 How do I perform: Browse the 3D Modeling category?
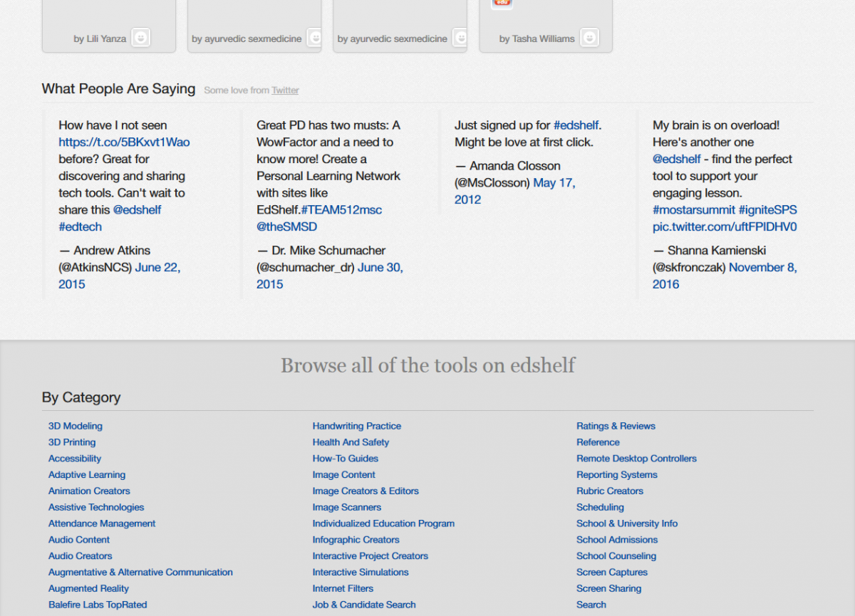[x=75, y=426]
